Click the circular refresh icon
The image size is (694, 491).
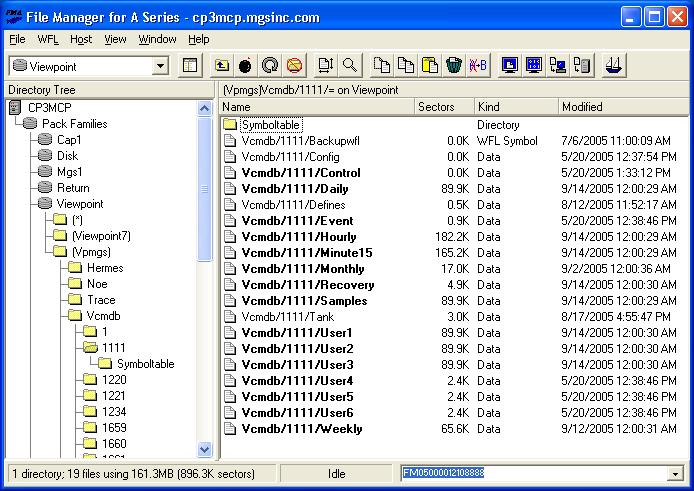pos(269,66)
